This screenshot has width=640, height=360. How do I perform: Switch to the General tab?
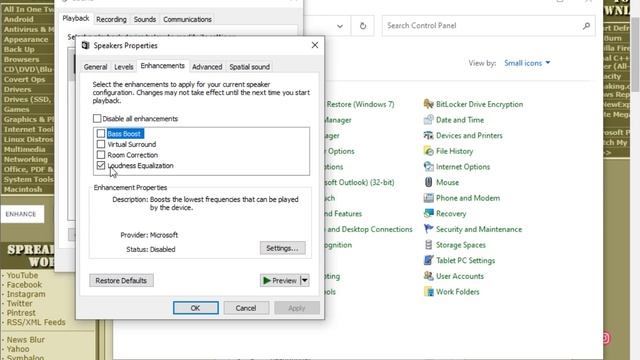96,67
